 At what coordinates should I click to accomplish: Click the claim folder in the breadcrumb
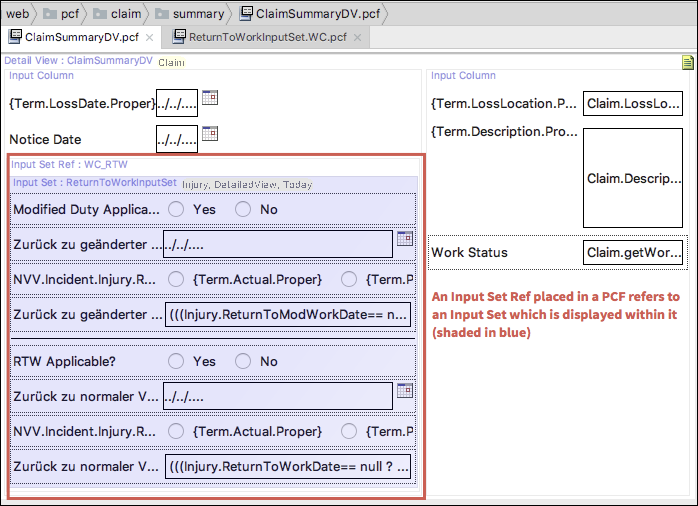pos(115,14)
